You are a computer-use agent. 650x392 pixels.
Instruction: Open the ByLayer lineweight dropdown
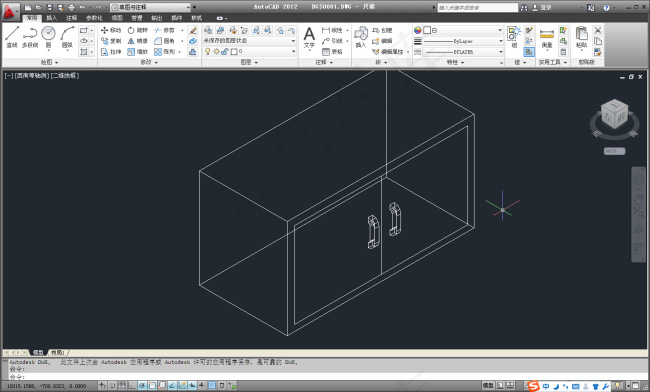pyautogui.click(x=463, y=41)
